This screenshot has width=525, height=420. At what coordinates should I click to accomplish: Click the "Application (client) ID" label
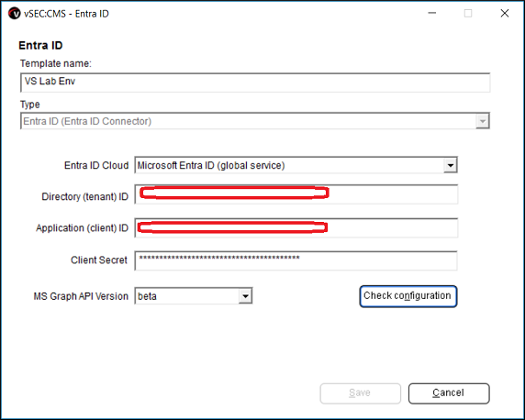(x=82, y=228)
